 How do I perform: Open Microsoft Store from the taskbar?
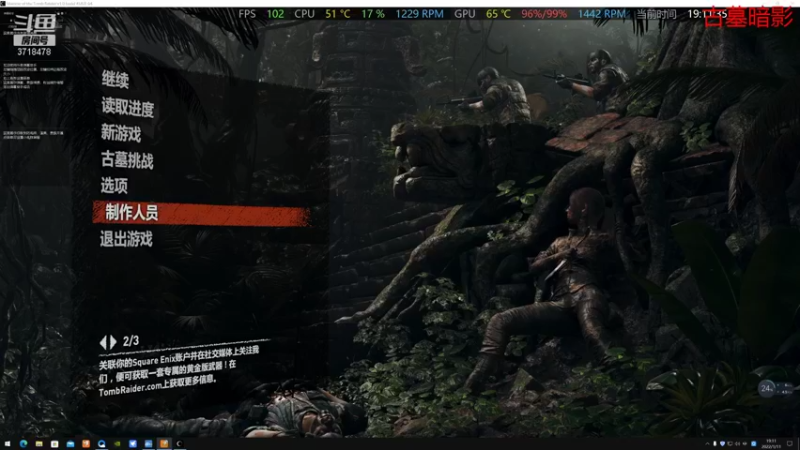(x=55, y=444)
